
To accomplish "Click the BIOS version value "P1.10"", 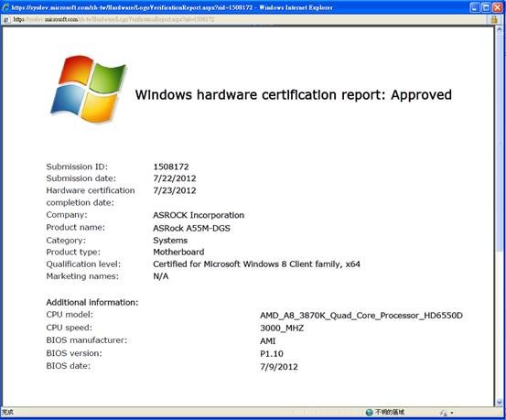I will pos(272,354).
